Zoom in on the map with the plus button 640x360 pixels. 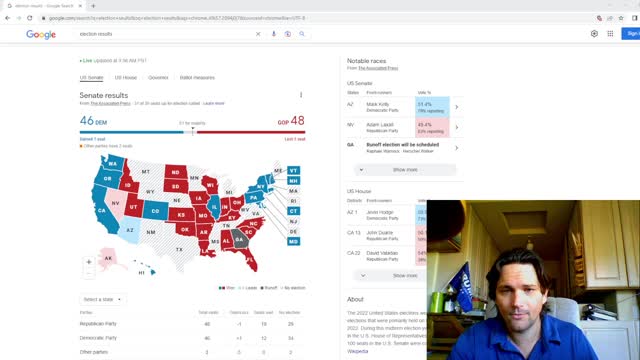tap(89, 262)
